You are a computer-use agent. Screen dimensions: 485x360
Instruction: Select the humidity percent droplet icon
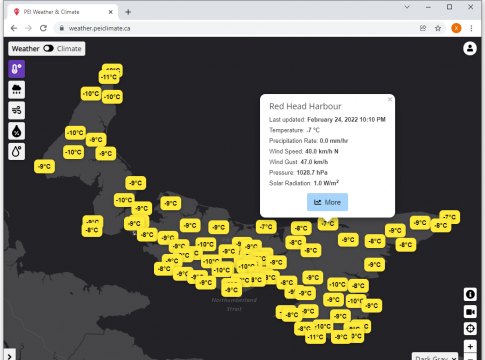pos(16,131)
